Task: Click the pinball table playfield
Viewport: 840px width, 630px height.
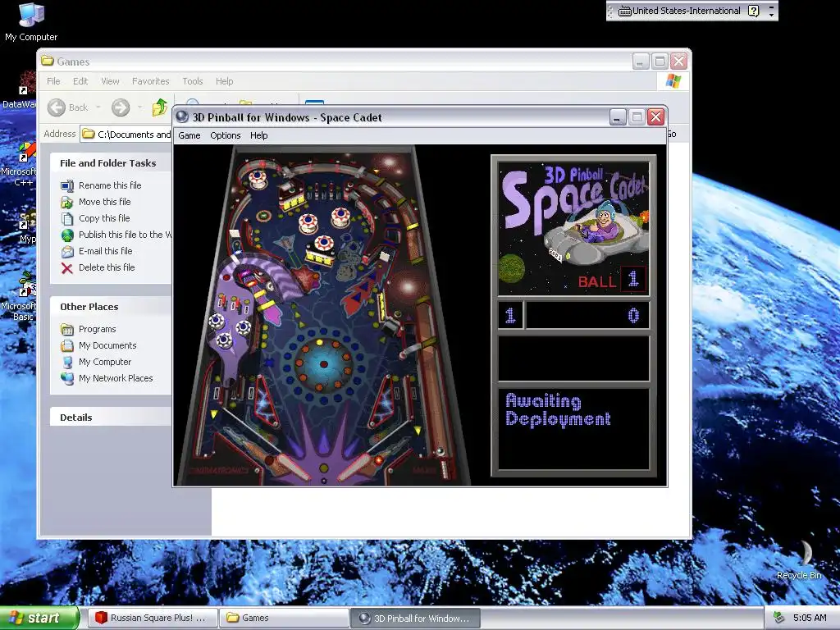Action: (323, 315)
